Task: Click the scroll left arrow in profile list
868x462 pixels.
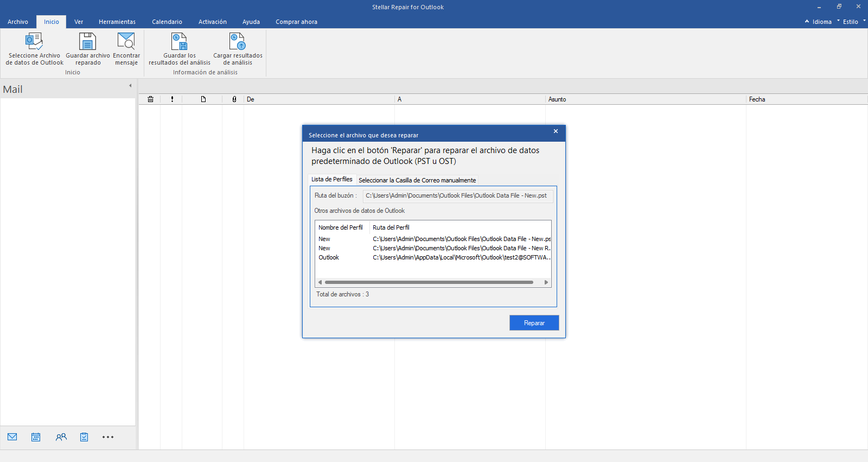Action: [x=320, y=282]
